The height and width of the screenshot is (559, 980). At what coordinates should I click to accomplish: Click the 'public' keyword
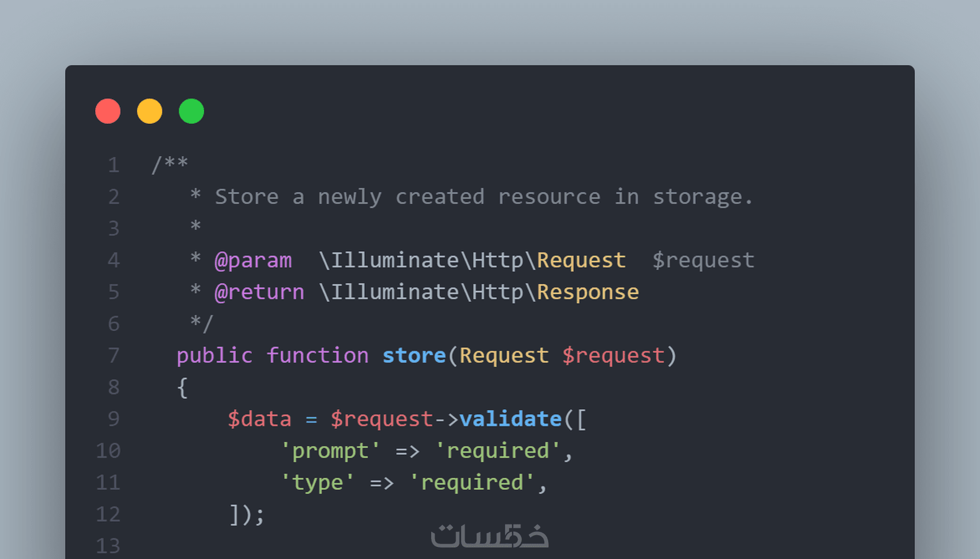214,356
